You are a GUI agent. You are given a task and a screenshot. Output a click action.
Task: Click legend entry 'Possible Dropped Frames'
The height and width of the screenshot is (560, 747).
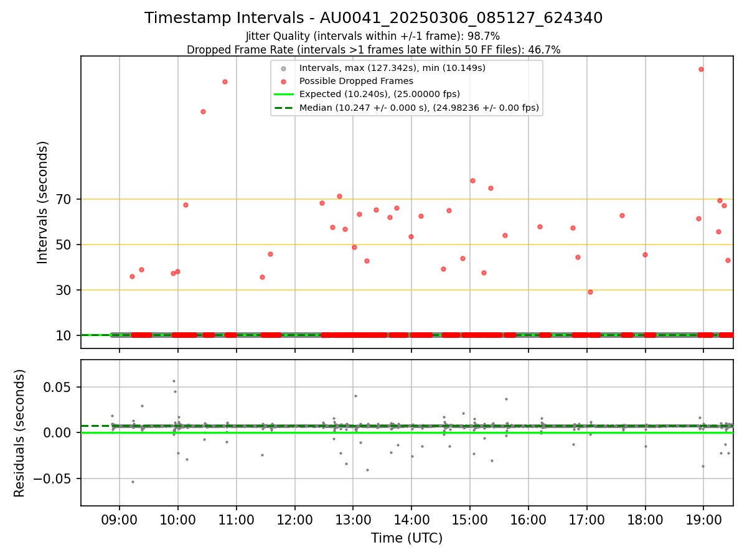pos(356,81)
